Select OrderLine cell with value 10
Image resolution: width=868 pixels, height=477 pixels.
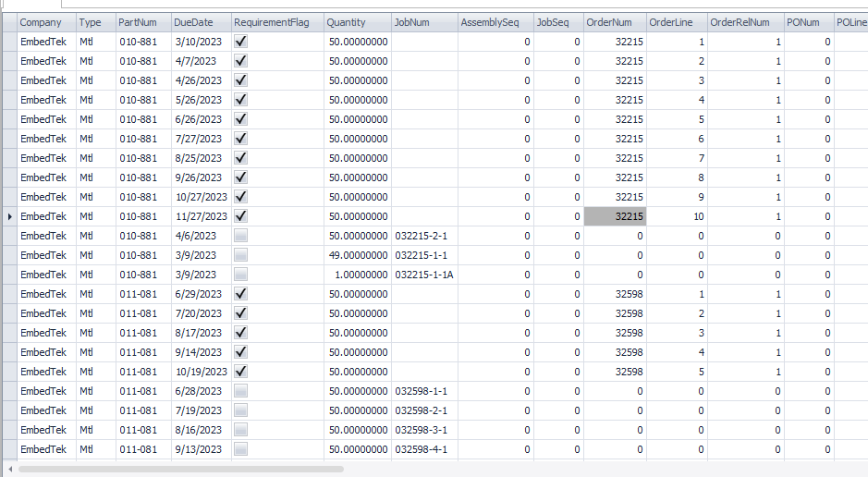click(x=677, y=216)
